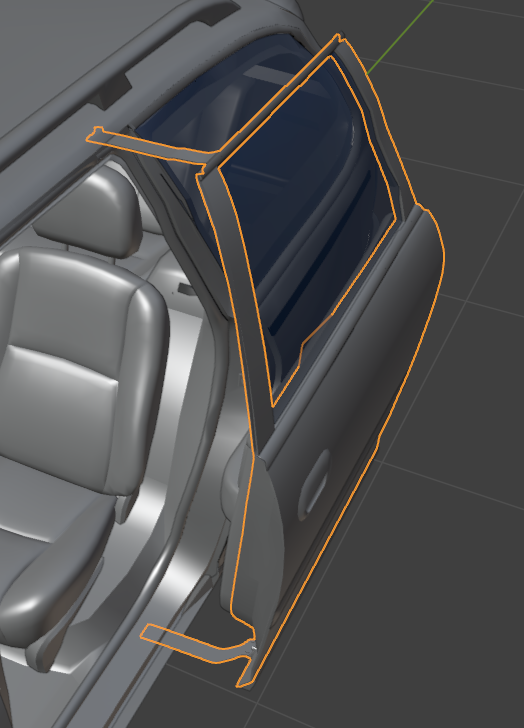Select the dark blue door window glass
Screen dimensions: 524x728
click(309, 223)
